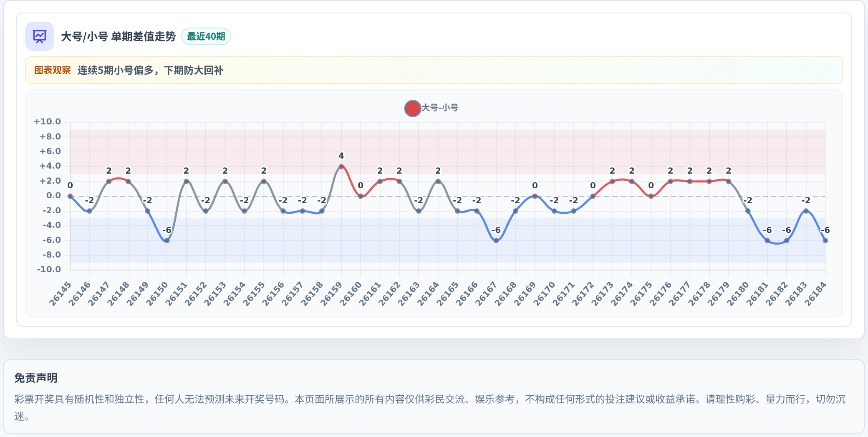Select the -2 data point at issue 26180

pyautogui.click(x=748, y=211)
